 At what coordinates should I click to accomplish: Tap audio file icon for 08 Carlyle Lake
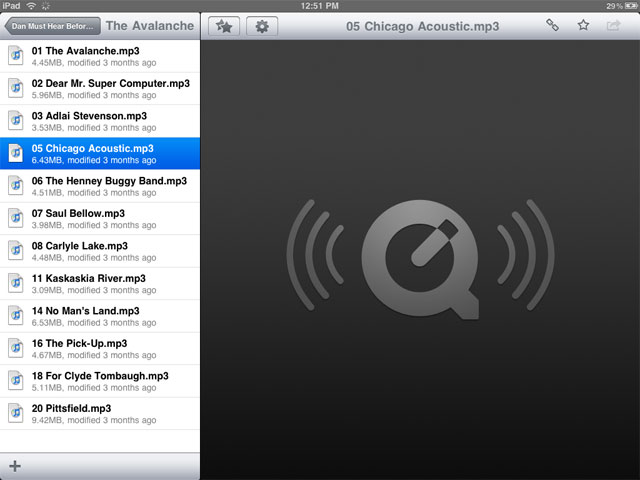16,250
